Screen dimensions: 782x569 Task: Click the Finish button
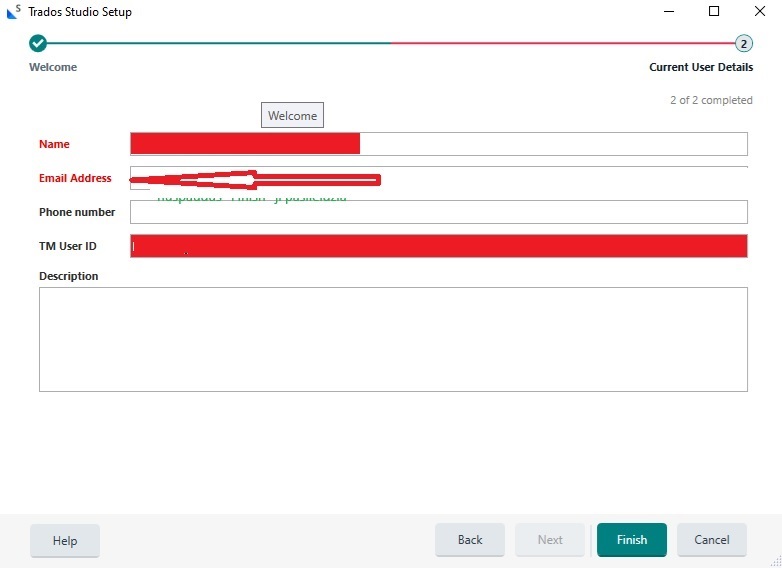click(x=631, y=540)
